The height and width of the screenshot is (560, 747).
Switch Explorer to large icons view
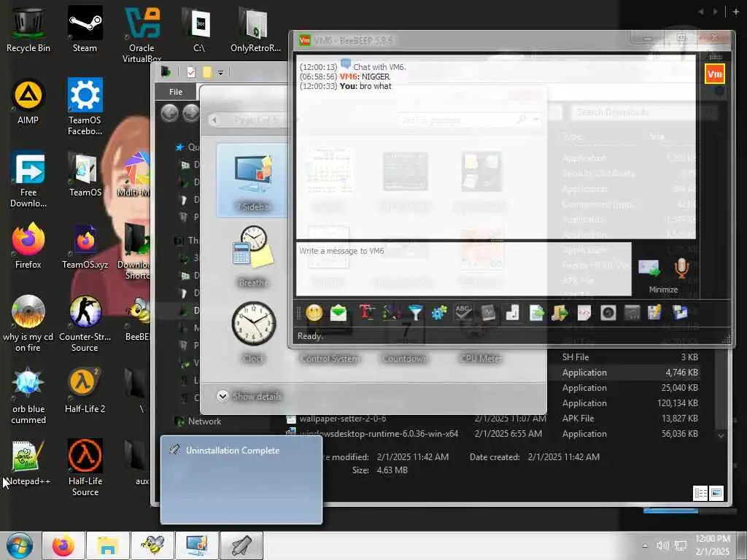(716, 493)
